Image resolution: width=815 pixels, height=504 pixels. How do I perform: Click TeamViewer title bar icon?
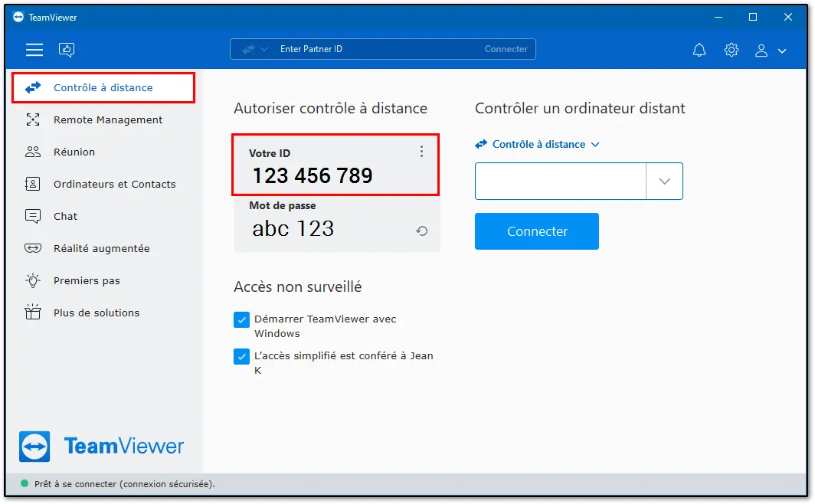(x=18, y=17)
